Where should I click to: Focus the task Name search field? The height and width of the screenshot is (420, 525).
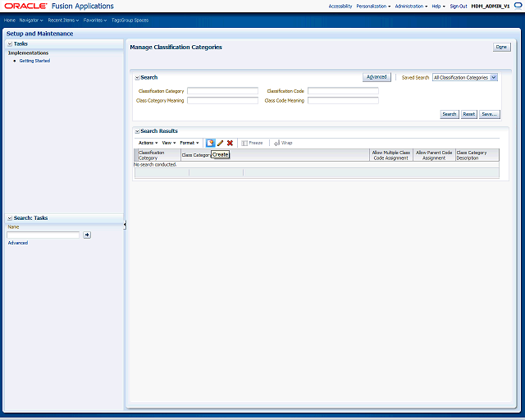coord(43,235)
